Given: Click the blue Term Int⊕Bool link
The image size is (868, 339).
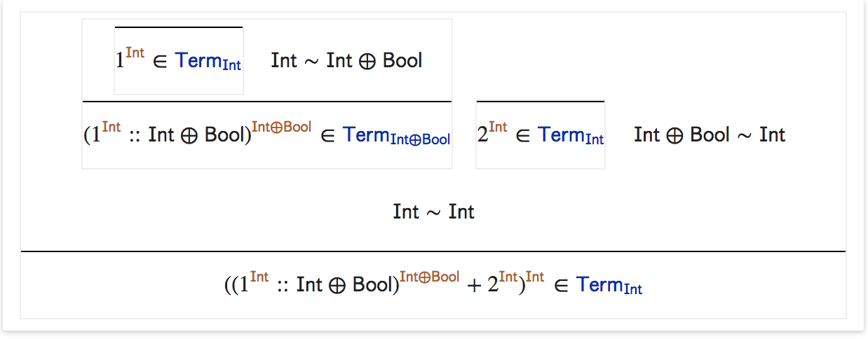Looking at the screenshot, I should [x=396, y=136].
